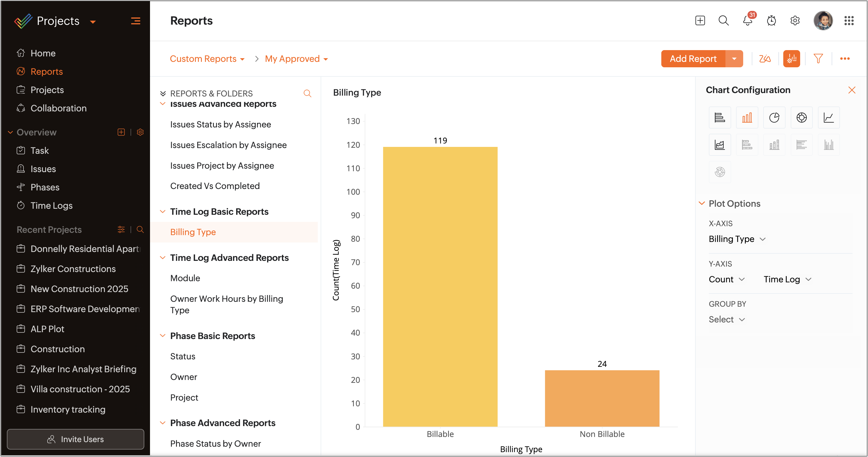The image size is (868, 457).
Task: Open the GROUP BY Select dropdown
Action: click(727, 320)
